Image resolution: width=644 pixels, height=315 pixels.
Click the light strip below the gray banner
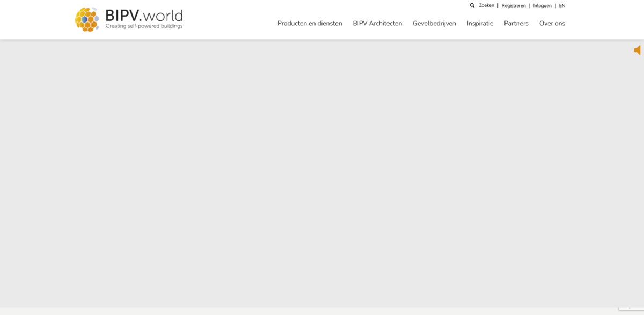[x=322, y=311]
